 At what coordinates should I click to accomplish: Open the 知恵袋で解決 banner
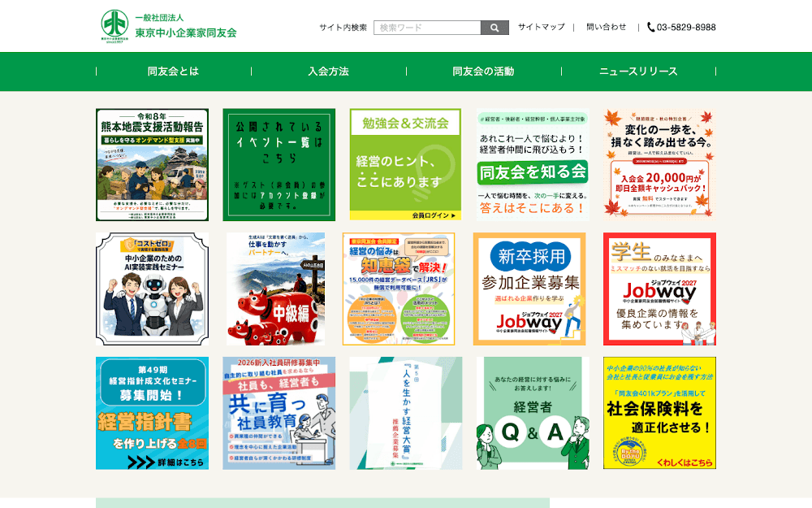399,289
